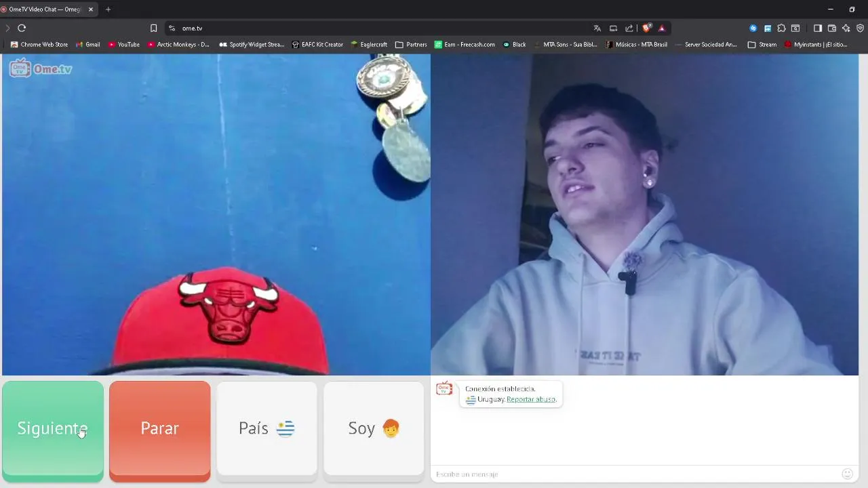868x488 pixels.
Task: Open Chrome Web Store bookmark
Action: click(39, 45)
